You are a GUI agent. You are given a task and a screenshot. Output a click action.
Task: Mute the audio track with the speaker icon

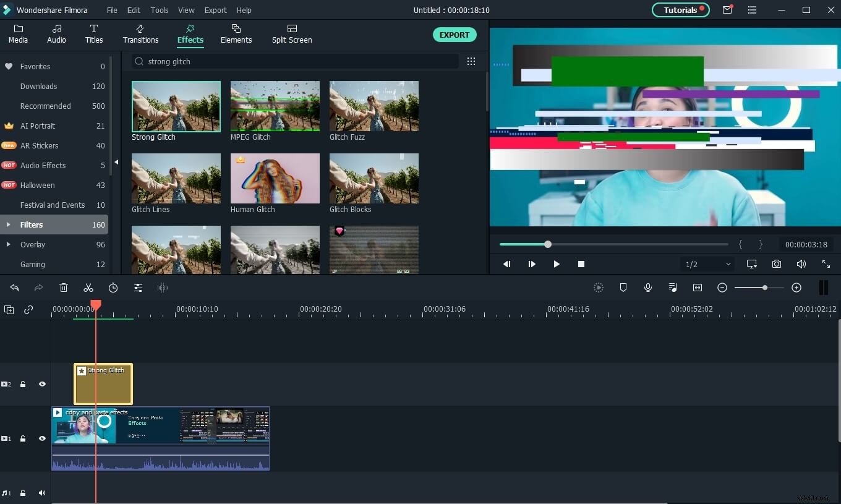click(41, 493)
